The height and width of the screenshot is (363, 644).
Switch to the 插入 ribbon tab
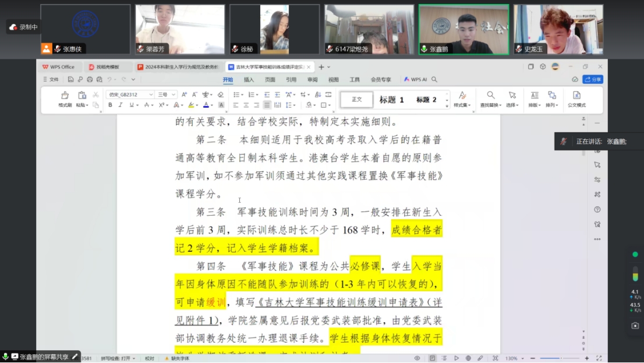(x=249, y=79)
